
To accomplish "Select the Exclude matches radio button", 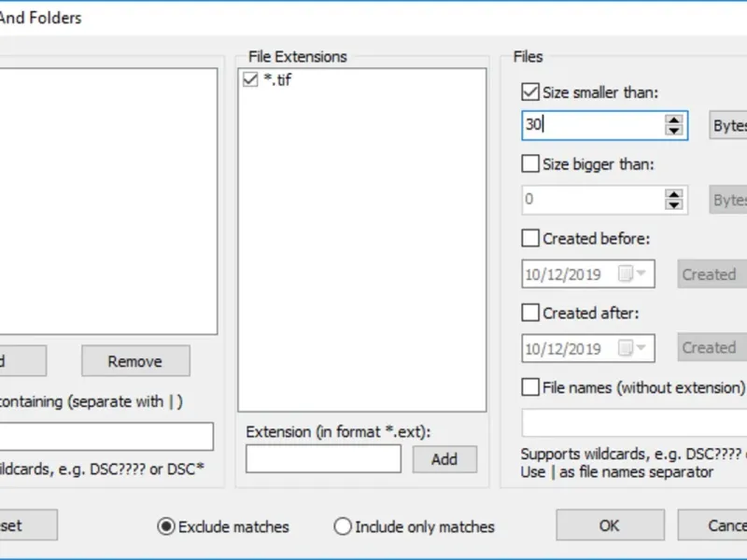I will pyautogui.click(x=166, y=526).
